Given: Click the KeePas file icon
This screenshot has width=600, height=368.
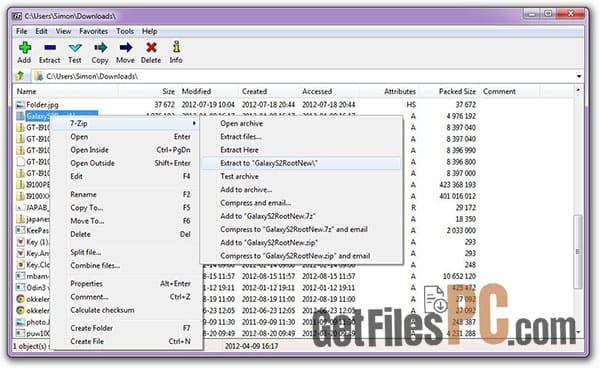Looking at the screenshot, I should [x=20, y=230].
